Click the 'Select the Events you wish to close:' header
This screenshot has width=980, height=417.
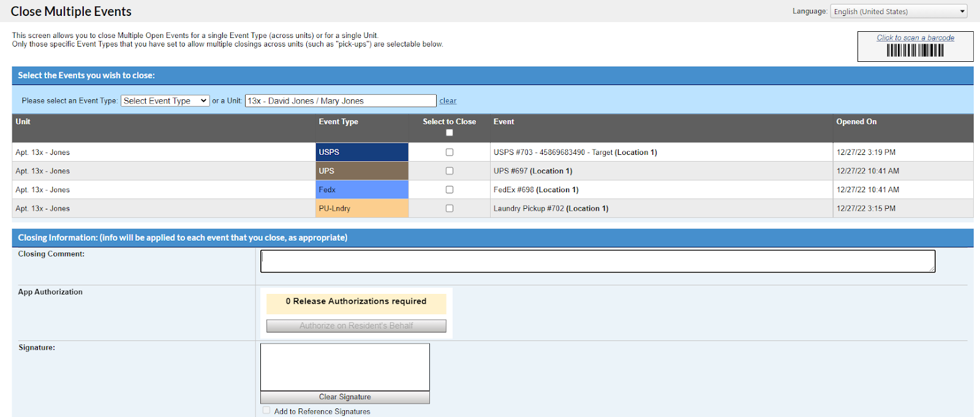point(86,75)
